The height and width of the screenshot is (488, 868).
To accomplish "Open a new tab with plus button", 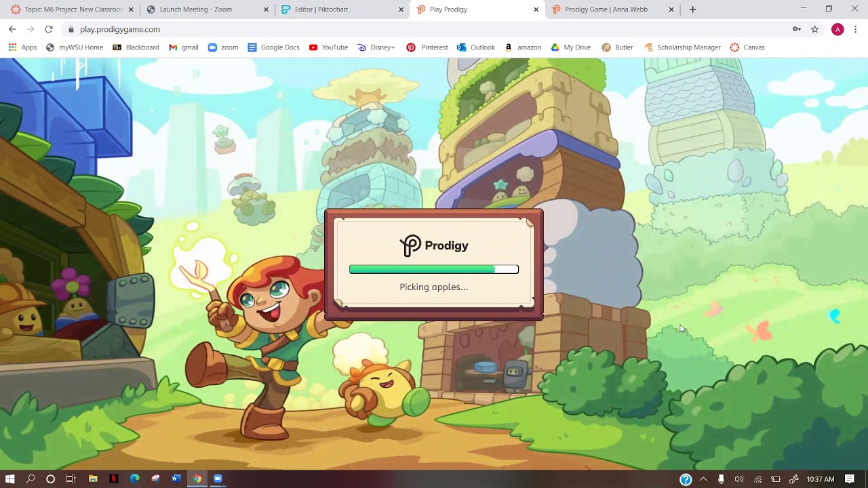I will coord(692,9).
